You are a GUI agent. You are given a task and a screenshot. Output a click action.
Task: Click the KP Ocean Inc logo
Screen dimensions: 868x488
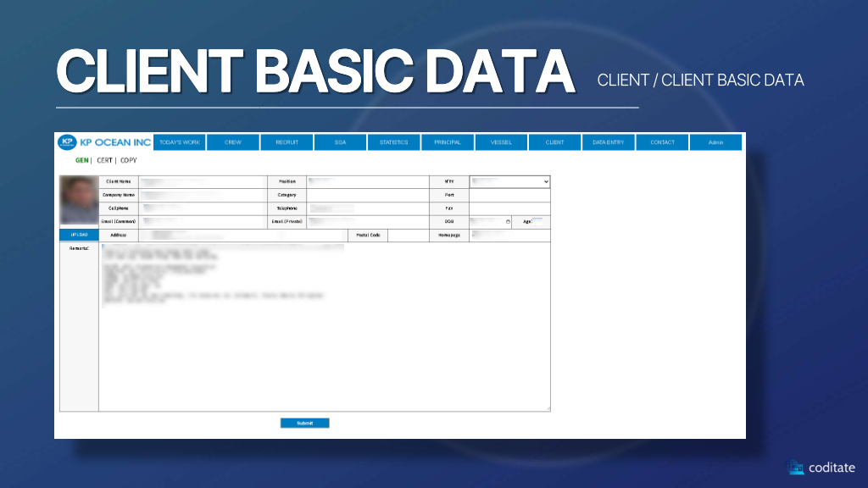pyautogui.click(x=104, y=141)
